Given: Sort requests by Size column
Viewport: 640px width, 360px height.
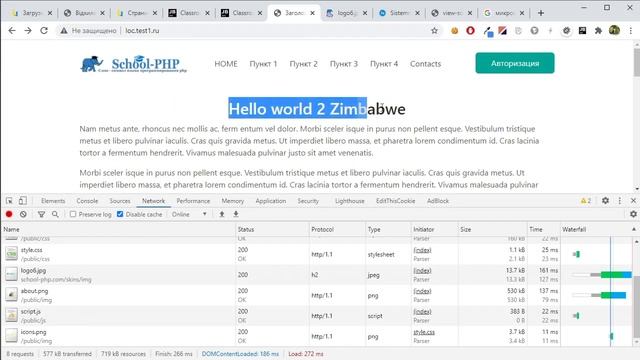Looking at the screenshot, I should tap(492, 229).
